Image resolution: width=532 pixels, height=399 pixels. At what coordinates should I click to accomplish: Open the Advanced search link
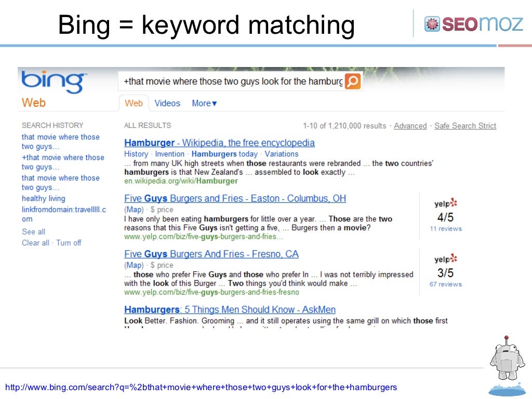coord(410,126)
